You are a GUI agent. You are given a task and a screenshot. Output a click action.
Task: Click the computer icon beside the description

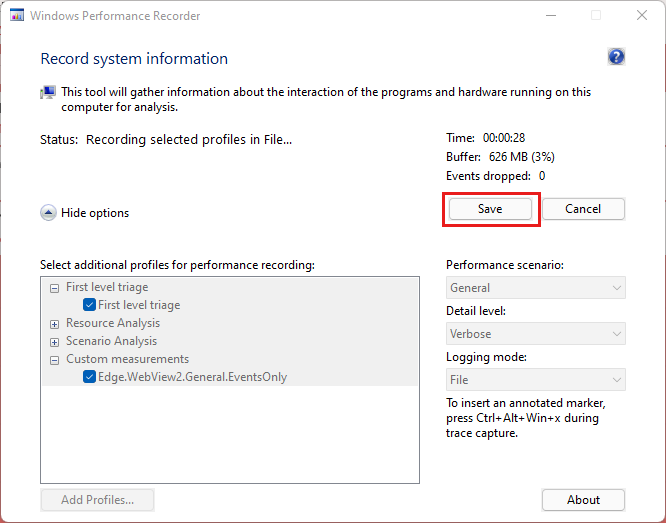click(48, 92)
